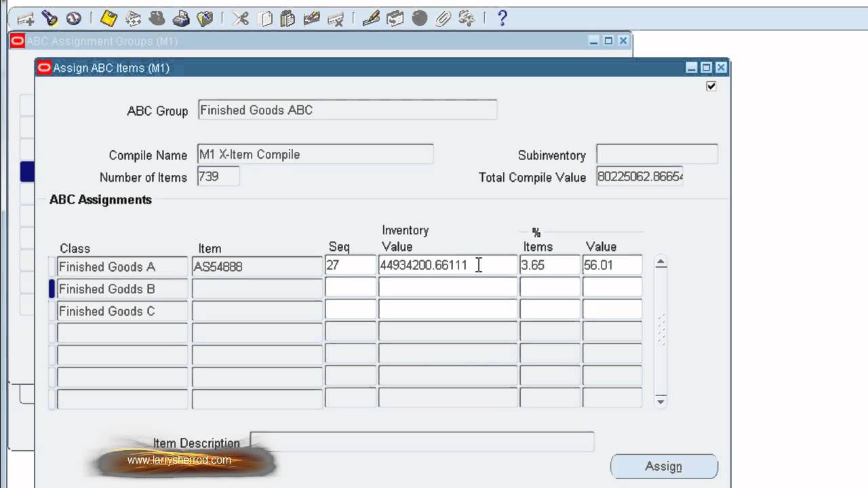Image resolution: width=868 pixels, height=488 pixels.
Task: Click the scrollbar up arrow in ABC Assignments
Action: tap(661, 263)
